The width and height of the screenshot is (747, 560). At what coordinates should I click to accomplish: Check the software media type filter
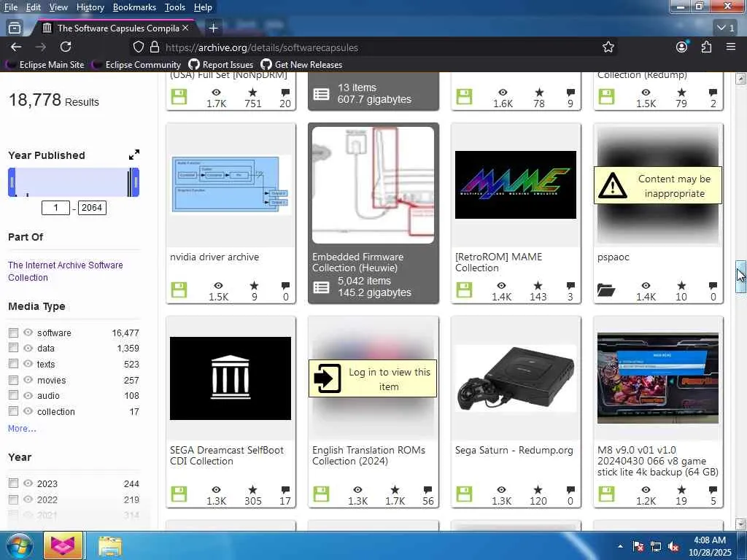(x=13, y=332)
